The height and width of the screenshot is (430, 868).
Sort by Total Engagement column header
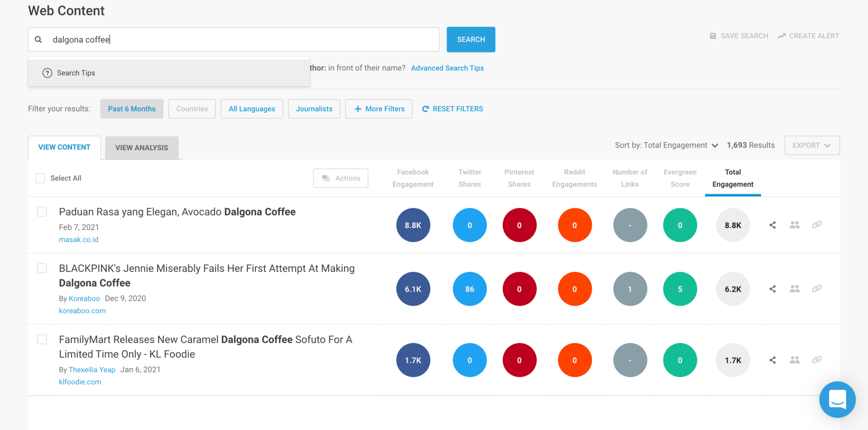point(733,178)
